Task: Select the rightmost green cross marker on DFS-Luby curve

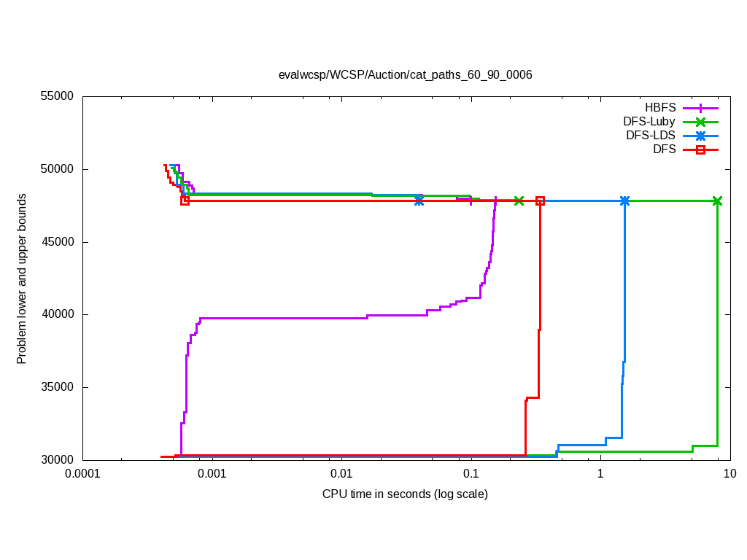Action: click(717, 201)
